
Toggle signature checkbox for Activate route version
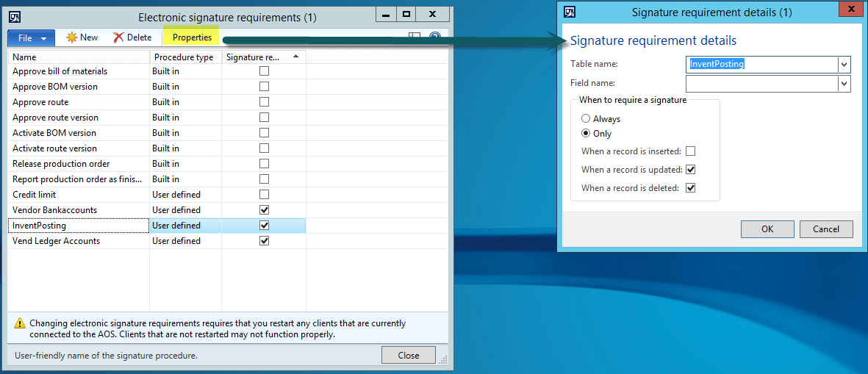click(264, 148)
